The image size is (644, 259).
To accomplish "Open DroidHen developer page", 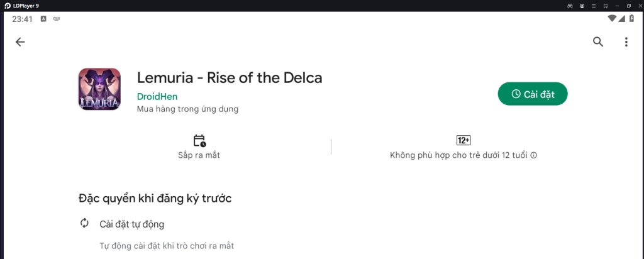I will (157, 97).
